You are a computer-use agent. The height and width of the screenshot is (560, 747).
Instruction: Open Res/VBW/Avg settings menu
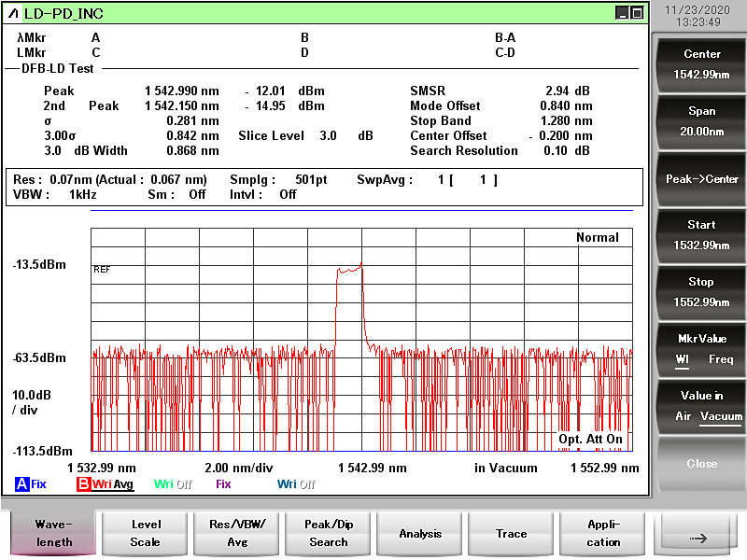237,535
